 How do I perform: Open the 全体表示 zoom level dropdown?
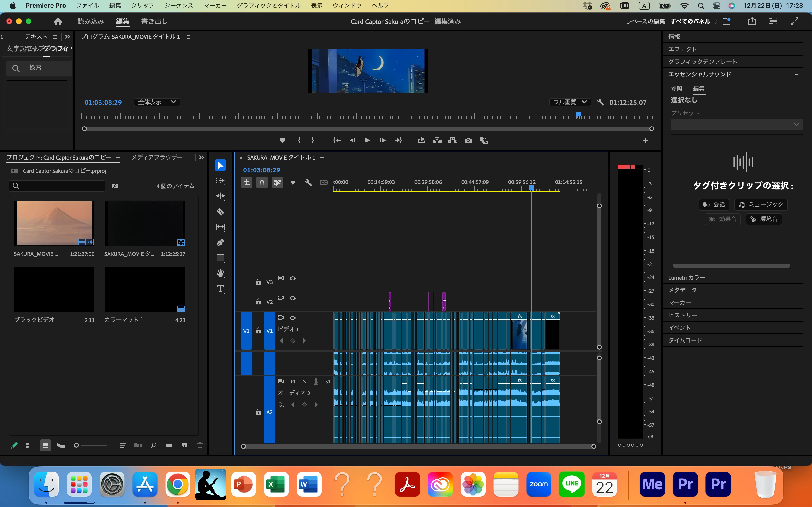157,102
